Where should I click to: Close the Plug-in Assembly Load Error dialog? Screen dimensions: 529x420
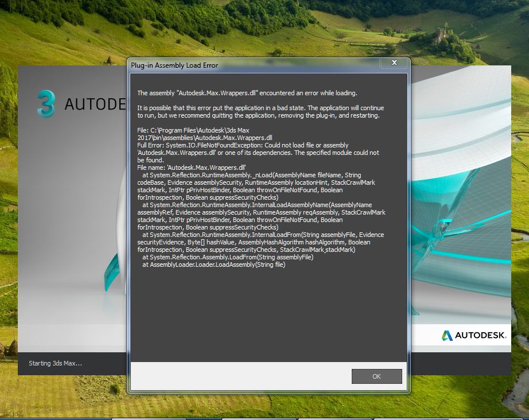point(394,63)
